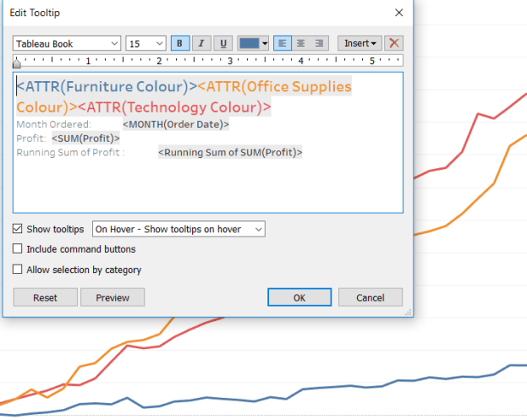Open the On Hover tooltip mode dropdown
This screenshot has height=420, width=527.
[x=179, y=229]
